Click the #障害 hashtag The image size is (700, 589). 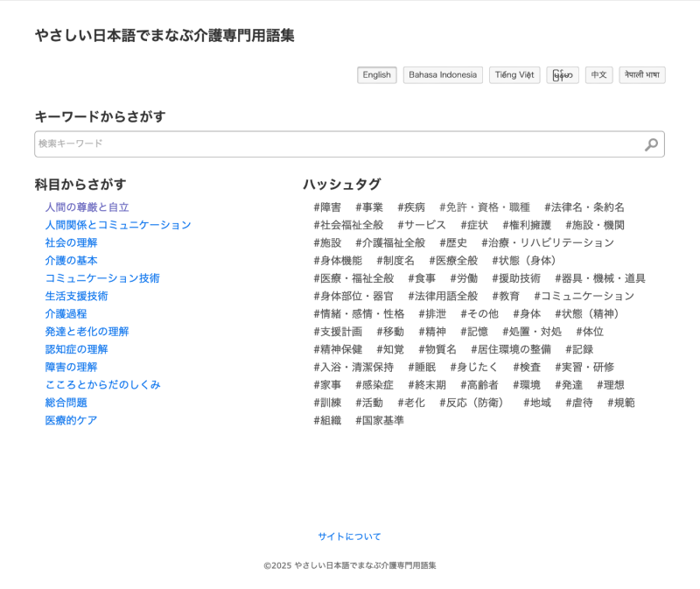pos(327,207)
